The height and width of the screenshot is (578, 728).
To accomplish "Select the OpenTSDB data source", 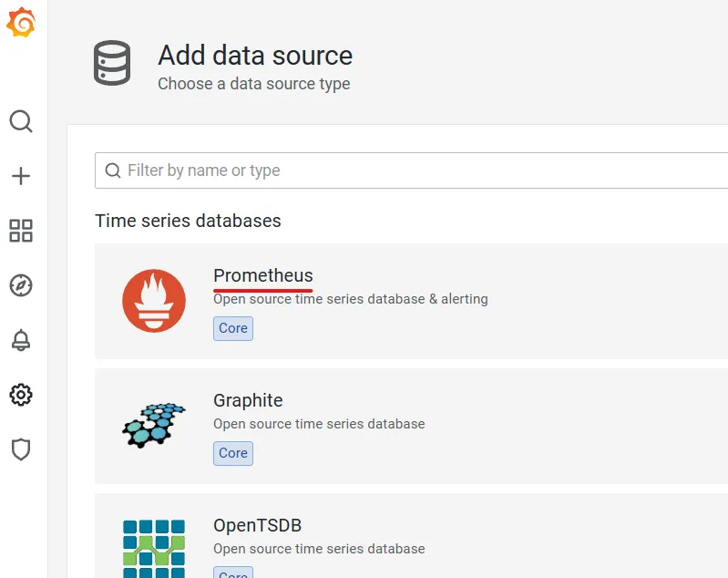I will point(411,536).
